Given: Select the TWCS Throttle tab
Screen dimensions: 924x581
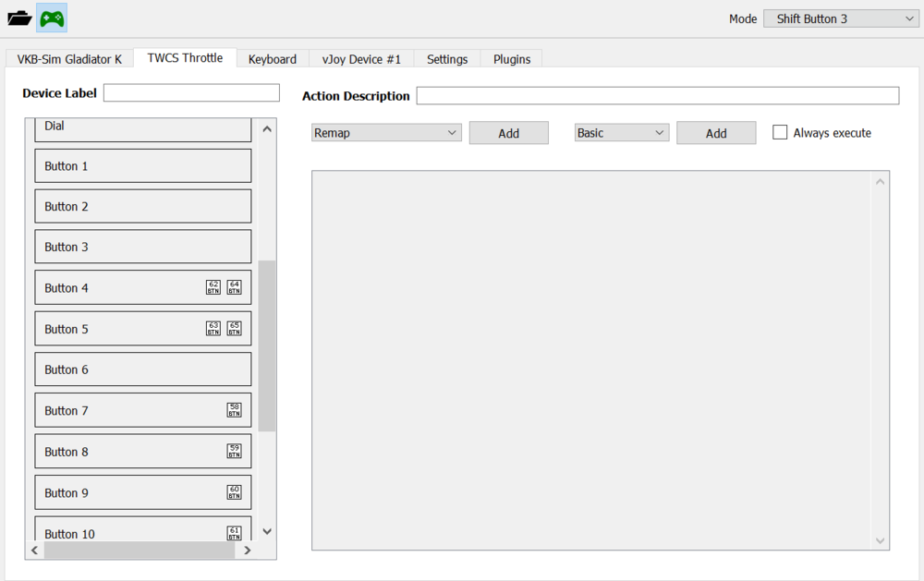Looking at the screenshot, I should (185, 58).
